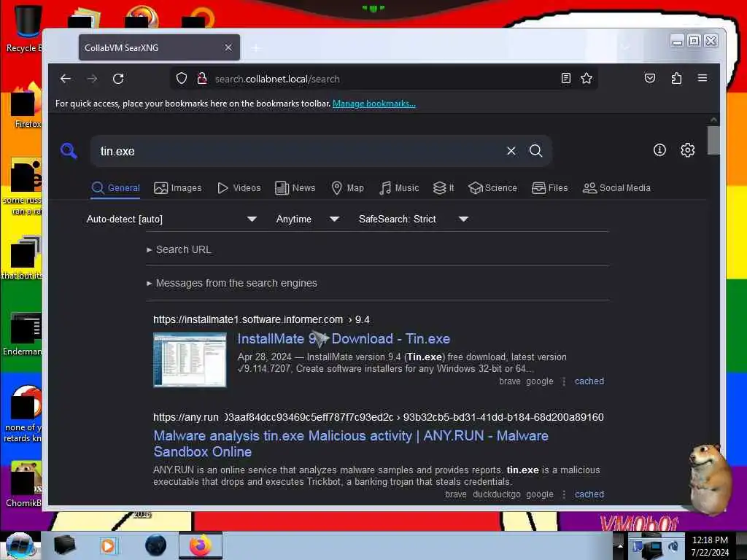Toggle reader view icon in address bar
This screenshot has height=560, width=747.
566,78
